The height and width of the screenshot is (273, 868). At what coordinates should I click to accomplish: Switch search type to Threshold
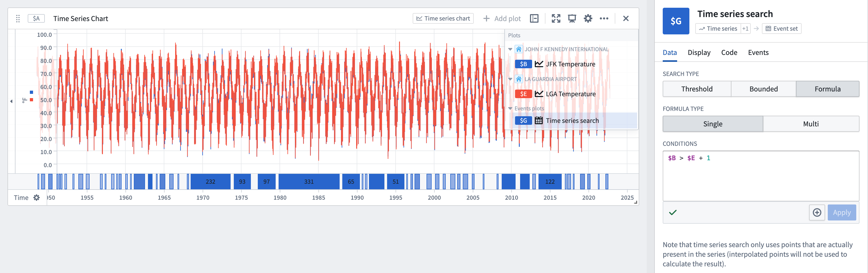tap(697, 89)
